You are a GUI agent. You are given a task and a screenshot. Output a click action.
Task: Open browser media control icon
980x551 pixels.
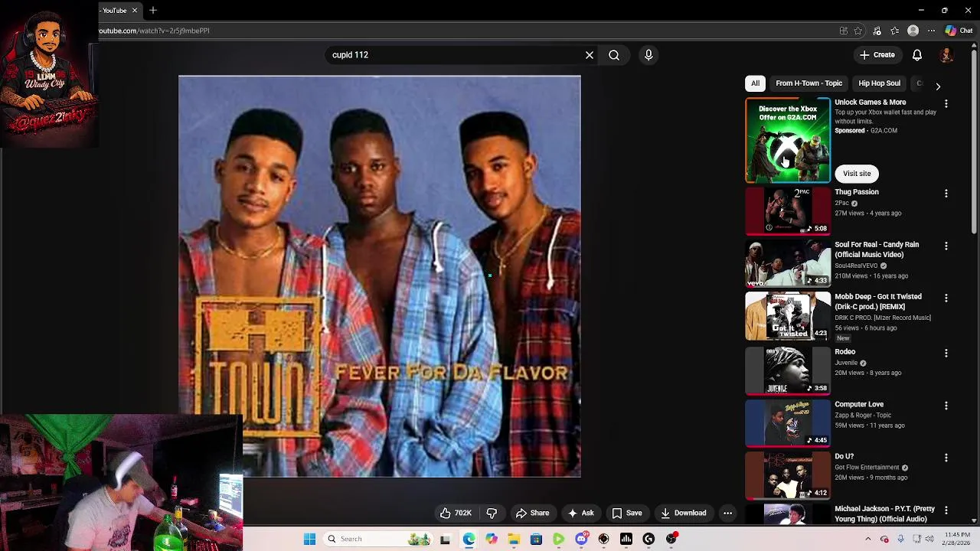click(x=877, y=31)
